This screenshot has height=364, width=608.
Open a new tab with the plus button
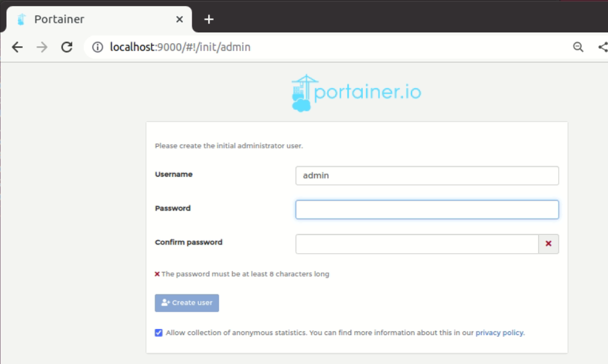click(209, 19)
